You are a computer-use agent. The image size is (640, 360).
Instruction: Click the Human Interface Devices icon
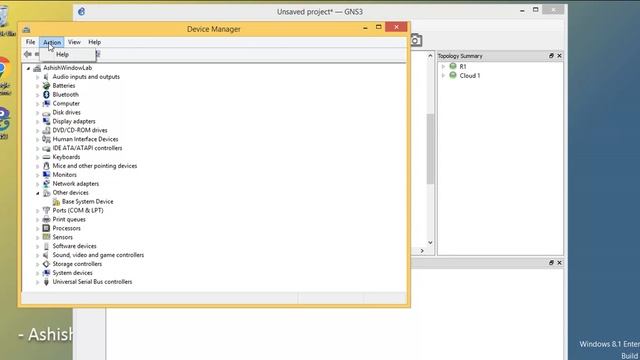tap(46, 139)
